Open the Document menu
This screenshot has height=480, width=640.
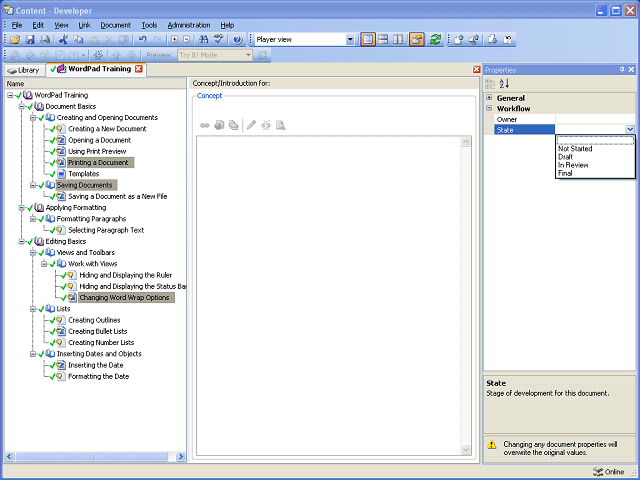tap(116, 25)
